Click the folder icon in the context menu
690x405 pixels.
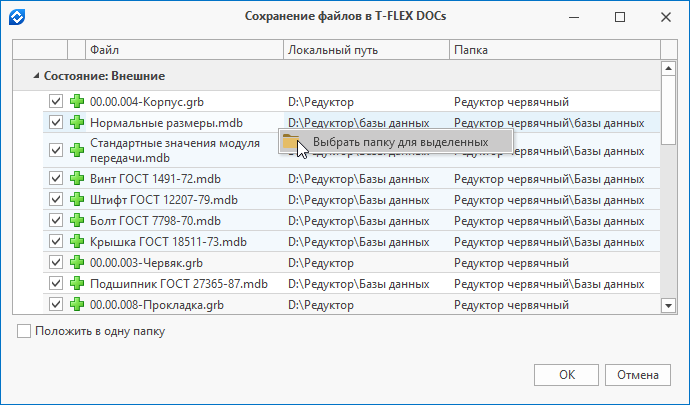pos(291,141)
